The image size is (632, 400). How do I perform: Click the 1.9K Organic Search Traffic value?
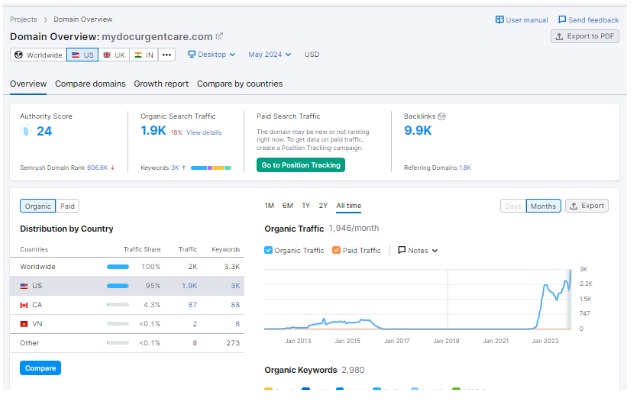(153, 131)
